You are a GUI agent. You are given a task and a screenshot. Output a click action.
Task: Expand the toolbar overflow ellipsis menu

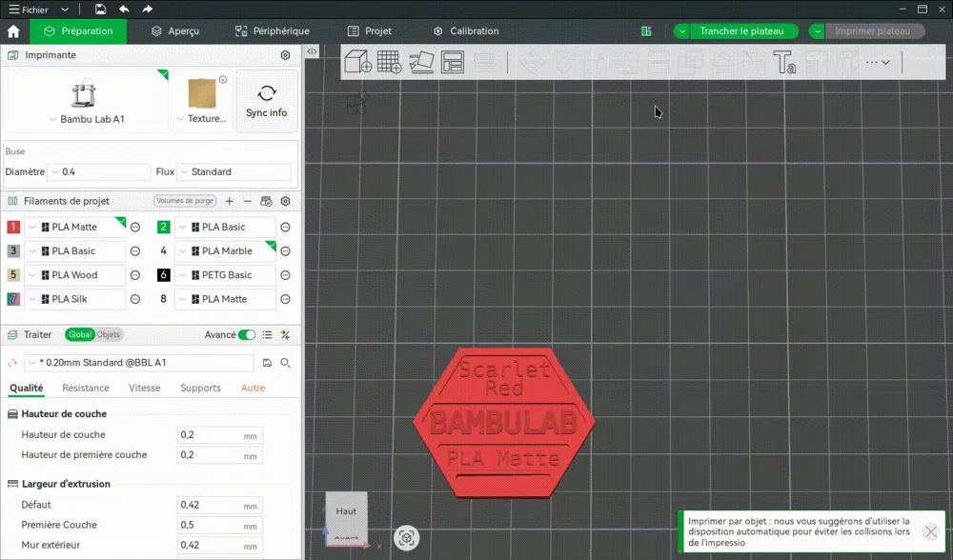tap(879, 62)
